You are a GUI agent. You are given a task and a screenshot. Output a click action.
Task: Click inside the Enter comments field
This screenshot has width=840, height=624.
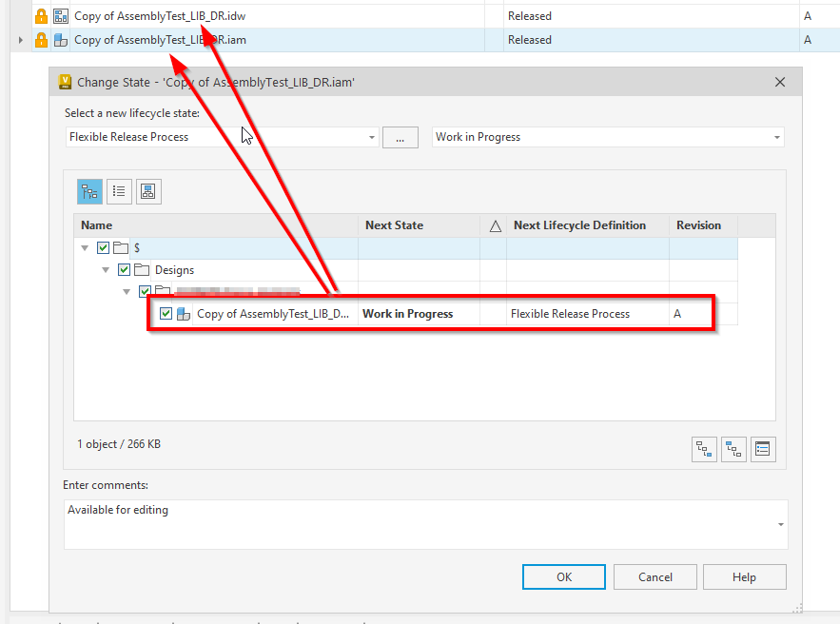point(419,523)
